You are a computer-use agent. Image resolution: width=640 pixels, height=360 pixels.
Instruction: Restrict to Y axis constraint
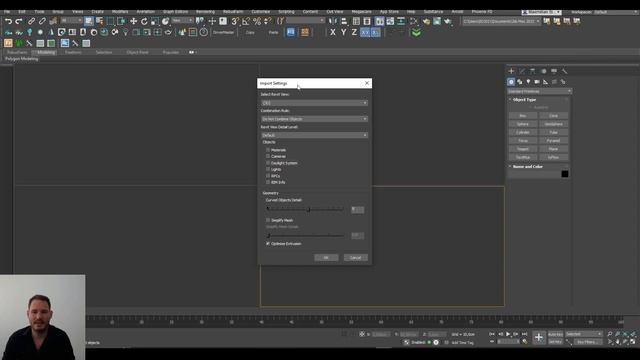coord(343,32)
